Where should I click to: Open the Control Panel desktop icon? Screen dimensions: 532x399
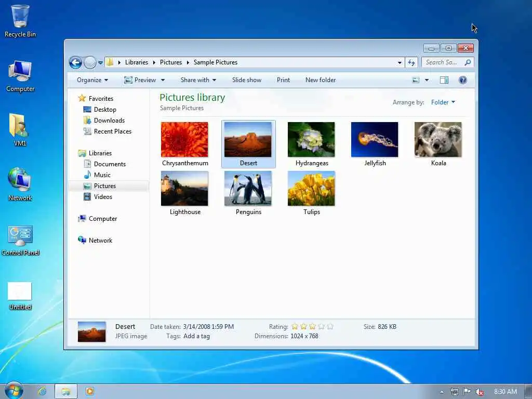pos(20,240)
